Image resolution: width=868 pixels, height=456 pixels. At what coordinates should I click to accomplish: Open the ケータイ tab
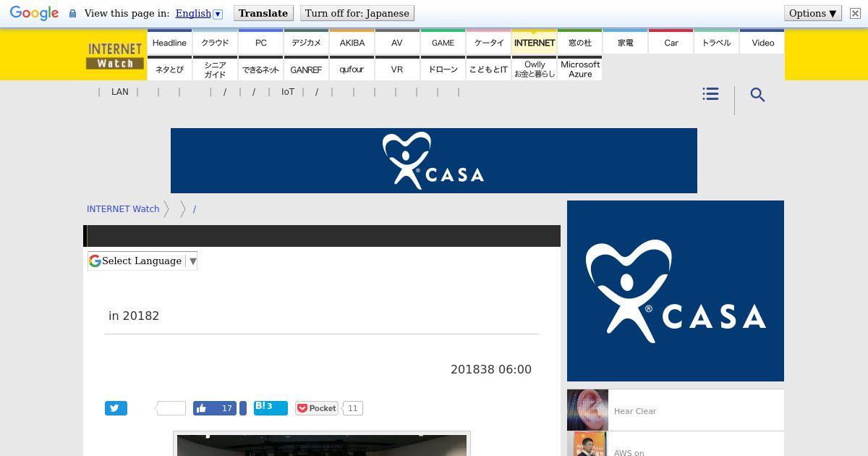click(x=488, y=42)
